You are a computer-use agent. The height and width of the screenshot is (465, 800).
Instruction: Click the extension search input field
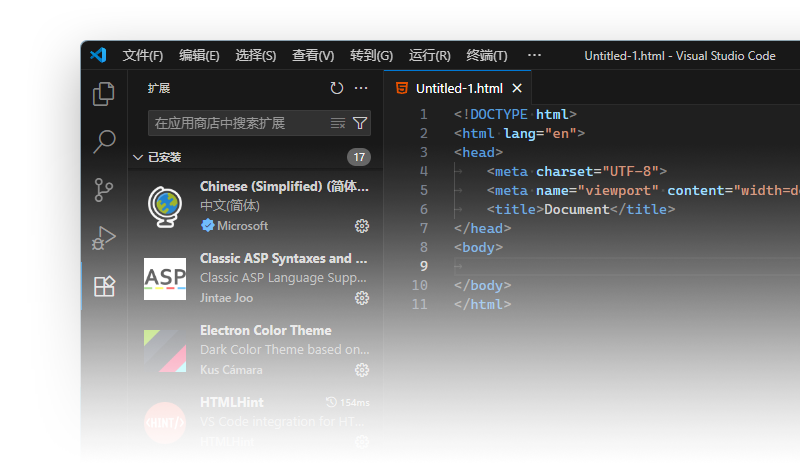(x=236, y=123)
